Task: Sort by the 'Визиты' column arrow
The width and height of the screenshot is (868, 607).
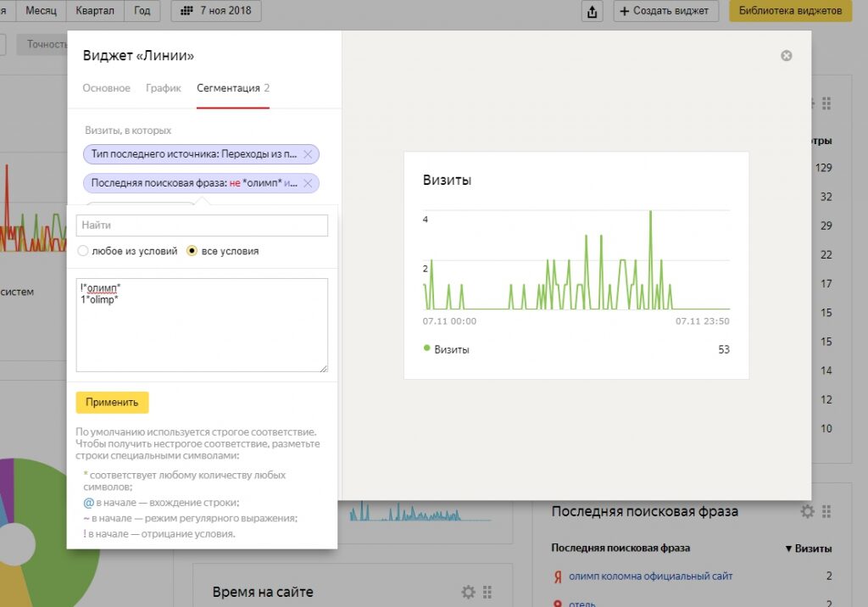Action: pos(789,549)
